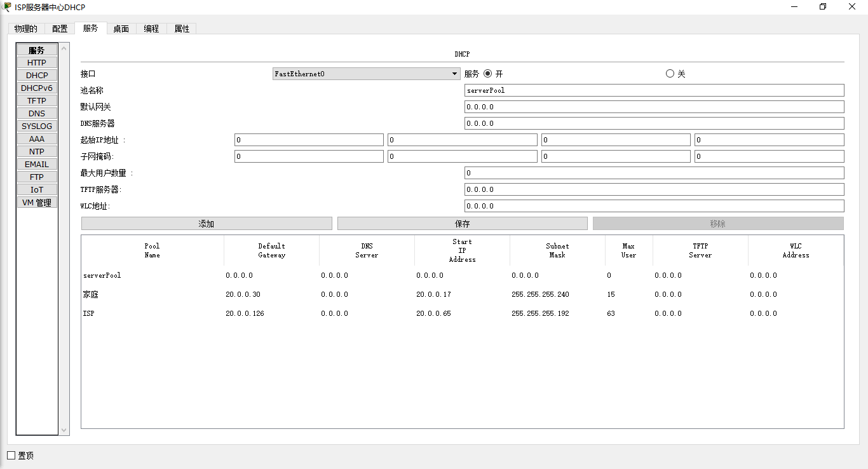Select DHCP in the services list

point(37,75)
